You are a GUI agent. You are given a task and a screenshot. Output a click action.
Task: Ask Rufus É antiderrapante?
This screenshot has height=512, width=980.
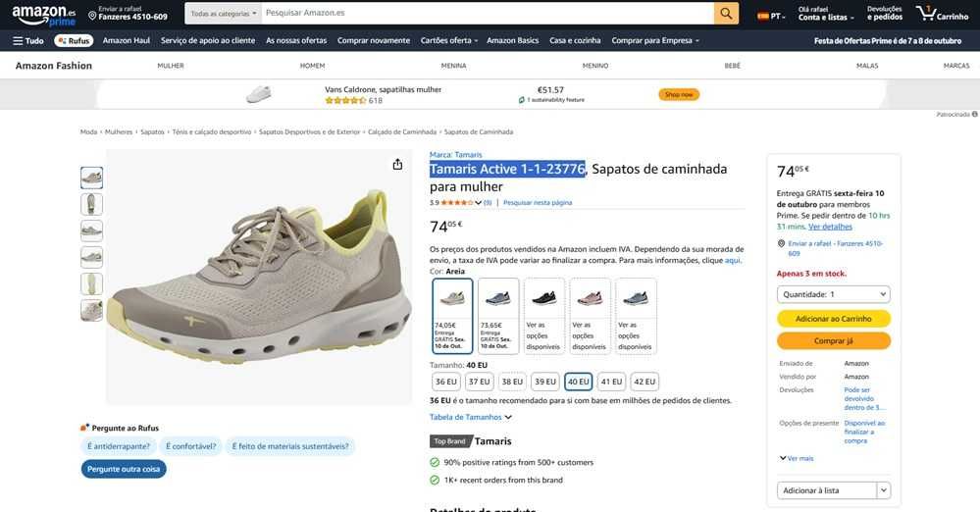119,446
